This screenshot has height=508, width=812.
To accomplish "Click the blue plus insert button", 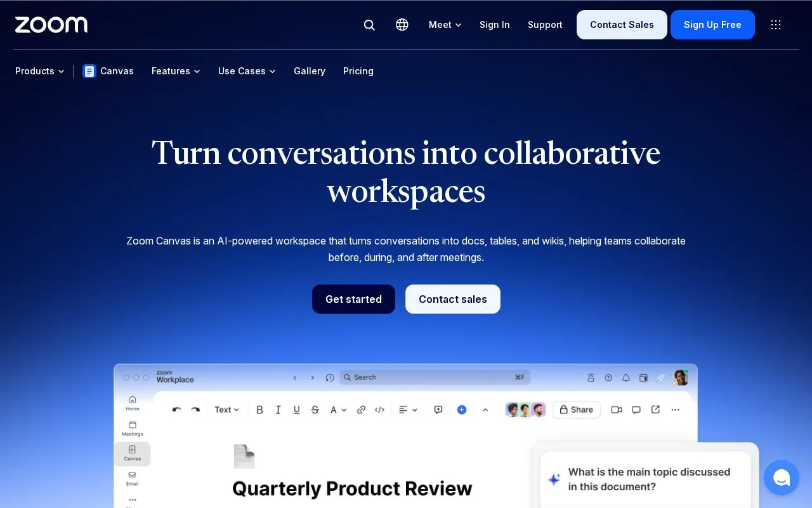I will click(x=462, y=410).
